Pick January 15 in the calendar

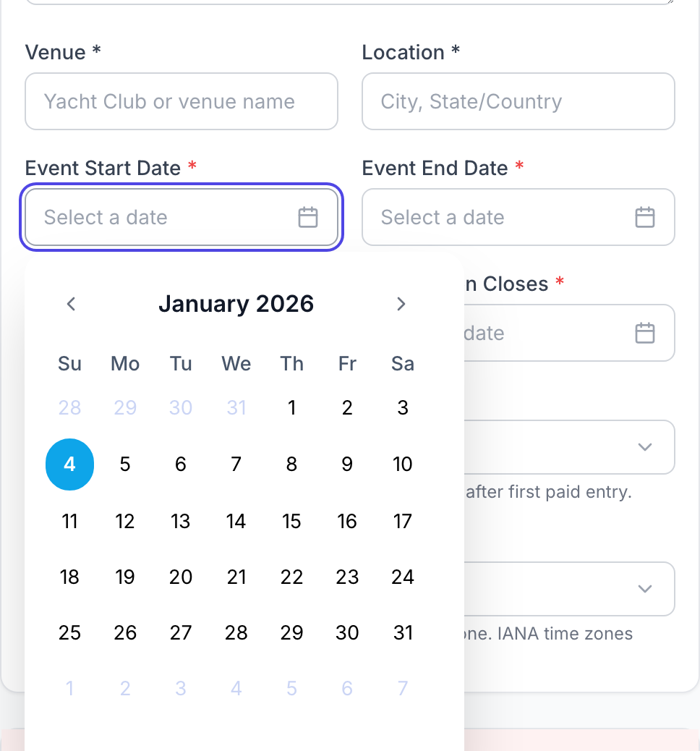coord(291,521)
